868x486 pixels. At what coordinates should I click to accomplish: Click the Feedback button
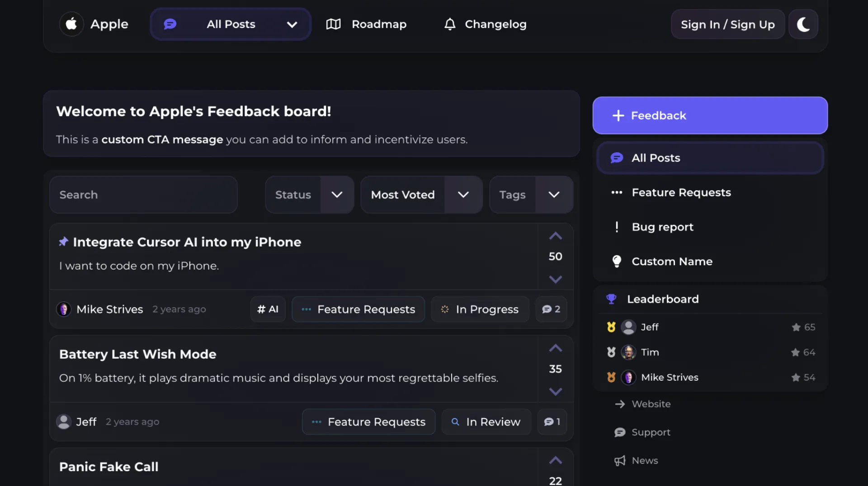pos(710,116)
